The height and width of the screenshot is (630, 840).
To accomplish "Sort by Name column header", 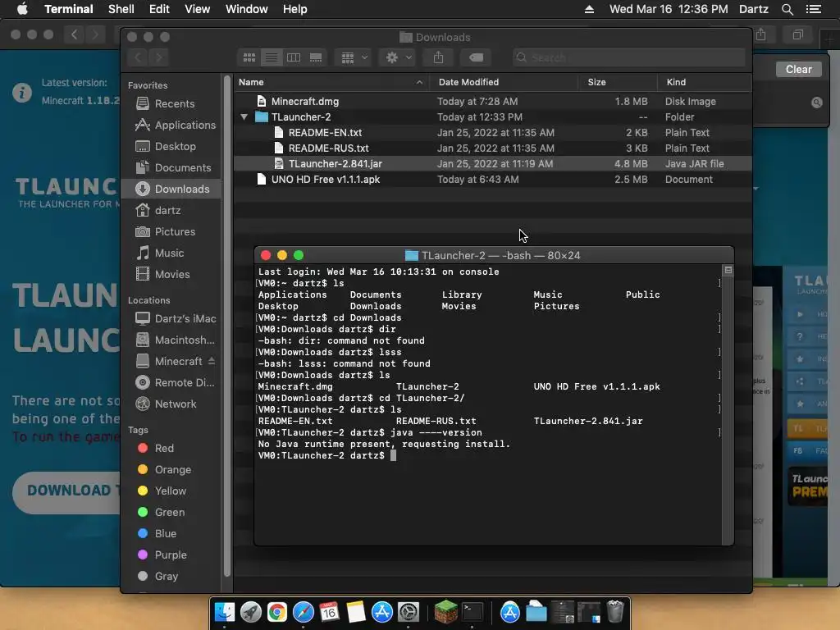I will (331, 82).
